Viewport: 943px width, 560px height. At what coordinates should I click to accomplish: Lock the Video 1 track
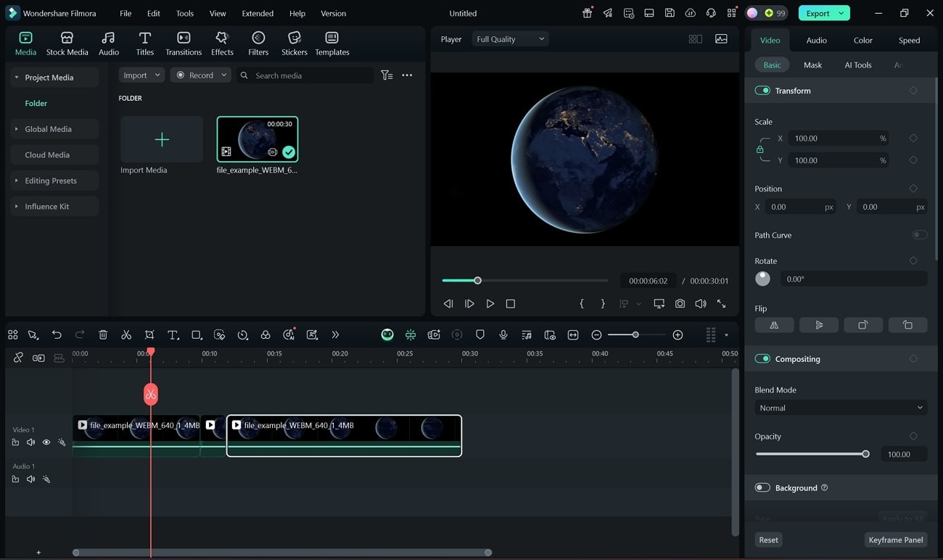[x=15, y=442]
